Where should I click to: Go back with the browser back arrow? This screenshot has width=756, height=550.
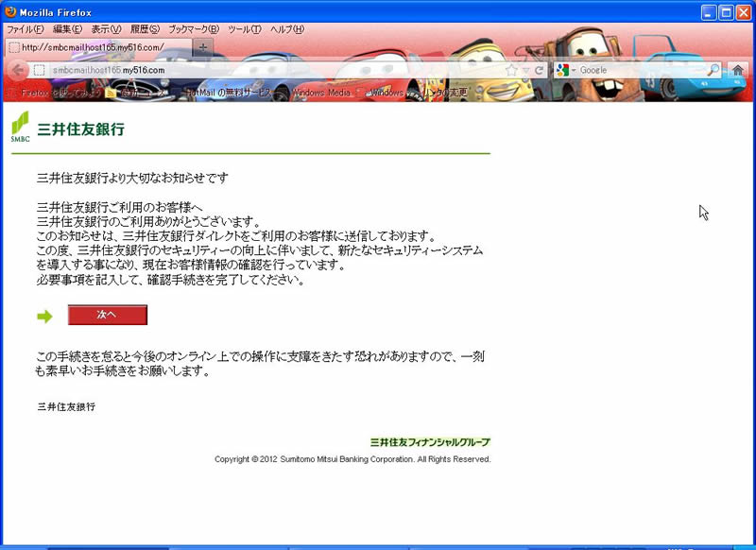coord(18,70)
